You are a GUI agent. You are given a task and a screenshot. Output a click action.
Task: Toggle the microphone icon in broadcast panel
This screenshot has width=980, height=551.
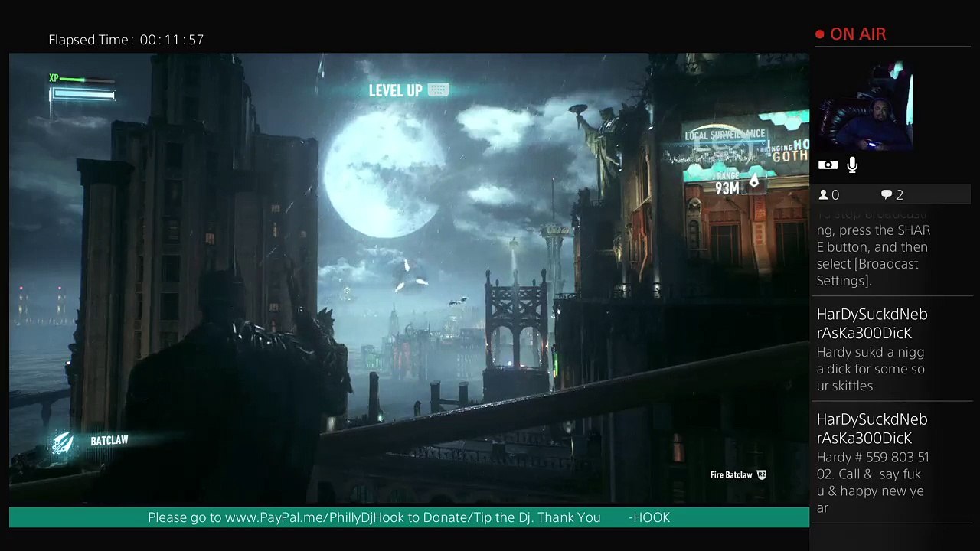852,165
